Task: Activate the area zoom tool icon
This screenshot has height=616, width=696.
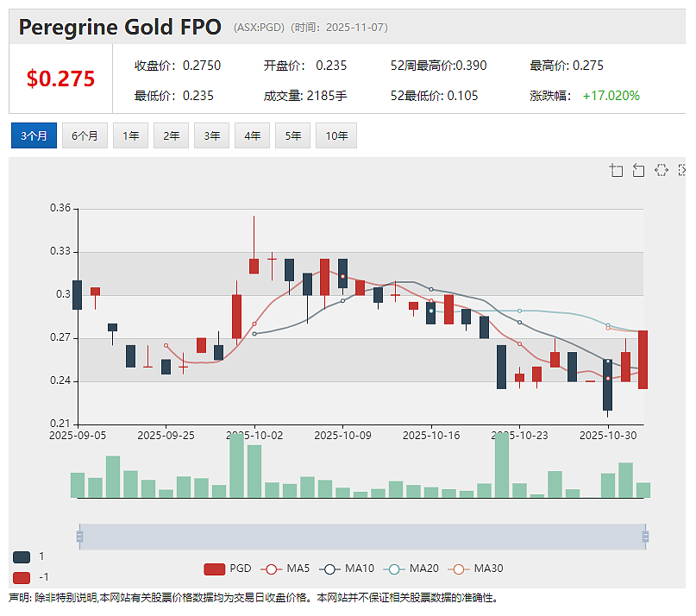Action: click(x=616, y=170)
